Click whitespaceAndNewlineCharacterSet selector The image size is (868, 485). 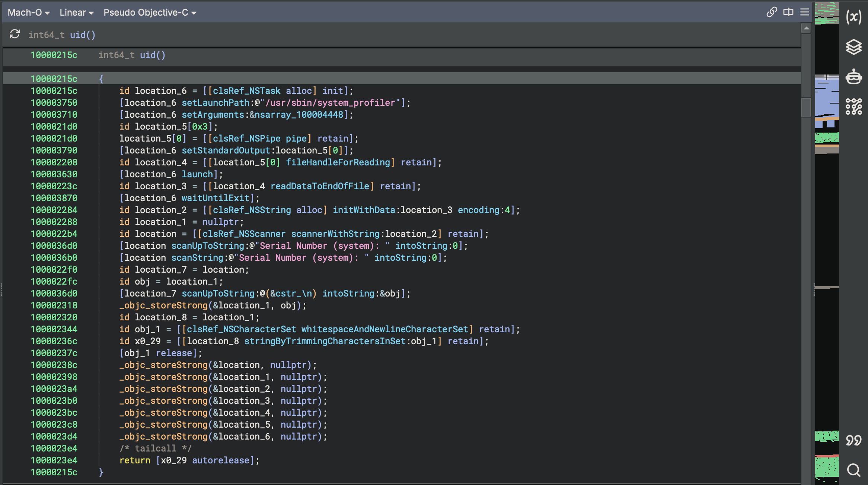[x=384, y=329]
